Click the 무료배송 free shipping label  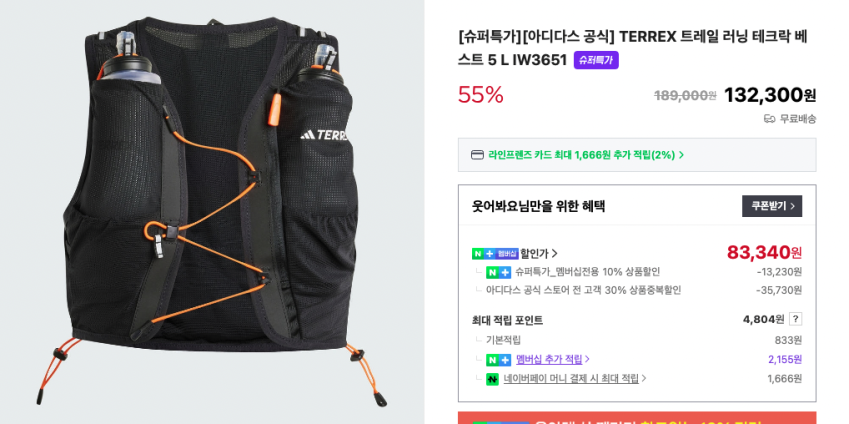click(798, 119)
